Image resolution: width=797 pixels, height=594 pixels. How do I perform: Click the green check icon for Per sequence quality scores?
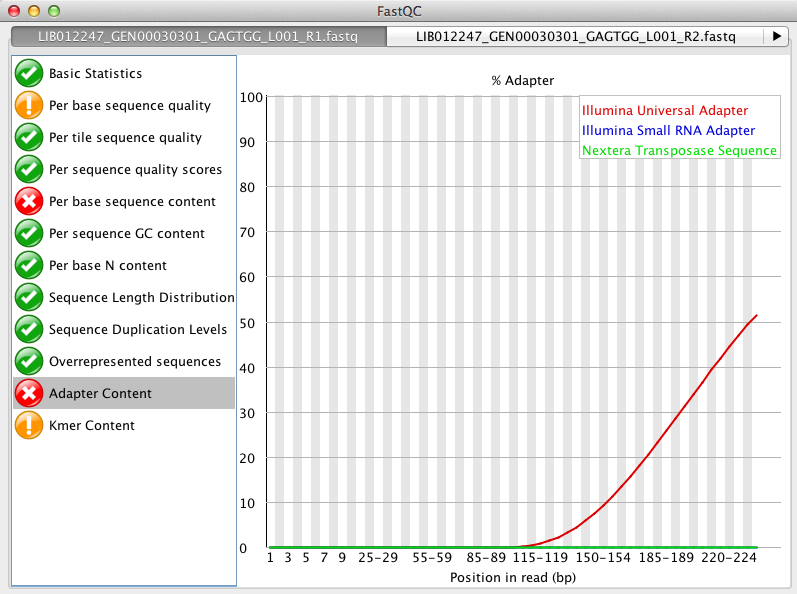coord(29,169)
